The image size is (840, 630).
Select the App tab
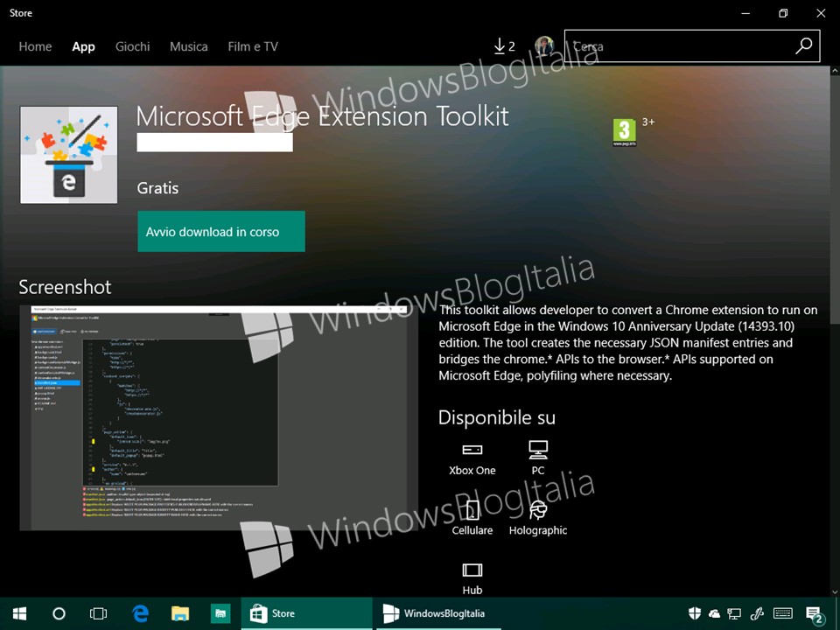(84, 46)
